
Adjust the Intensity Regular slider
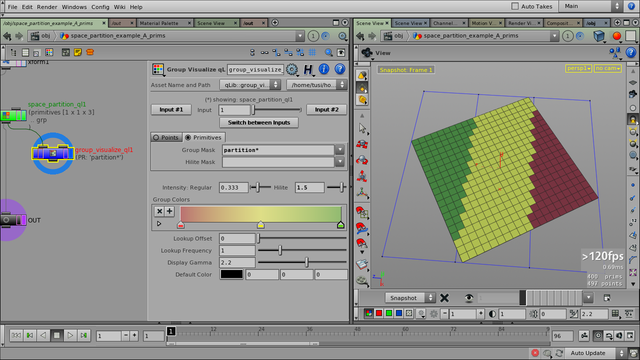[260, 187]
